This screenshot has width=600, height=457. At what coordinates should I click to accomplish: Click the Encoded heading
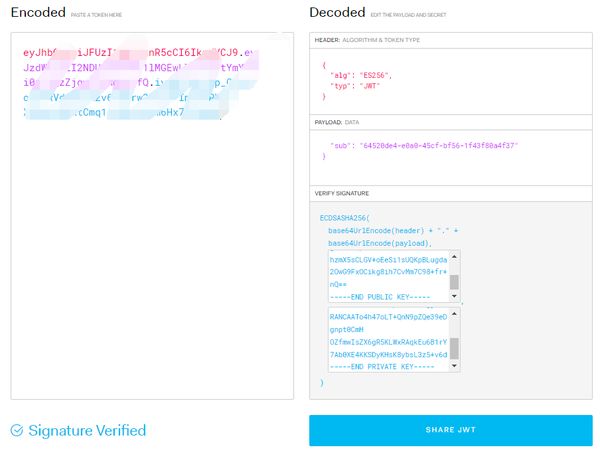coord(38,12)
